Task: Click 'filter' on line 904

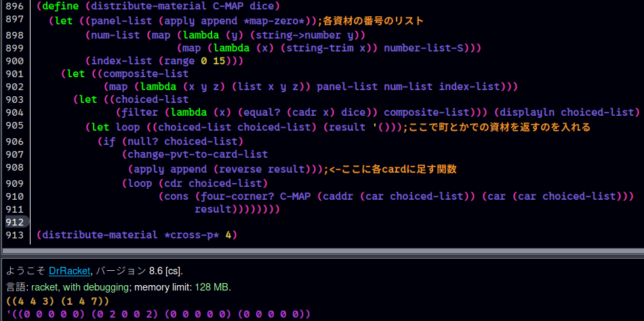Action: coord(140,112)
